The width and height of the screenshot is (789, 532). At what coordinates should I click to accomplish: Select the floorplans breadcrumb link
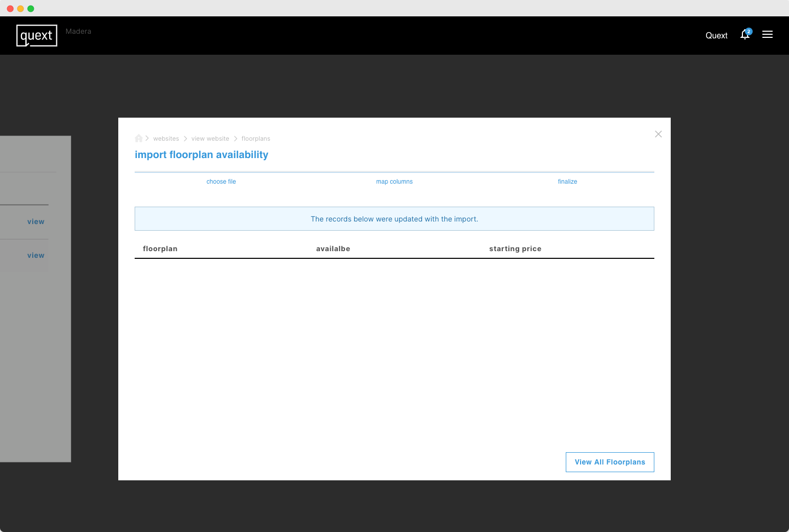(256, 139)
